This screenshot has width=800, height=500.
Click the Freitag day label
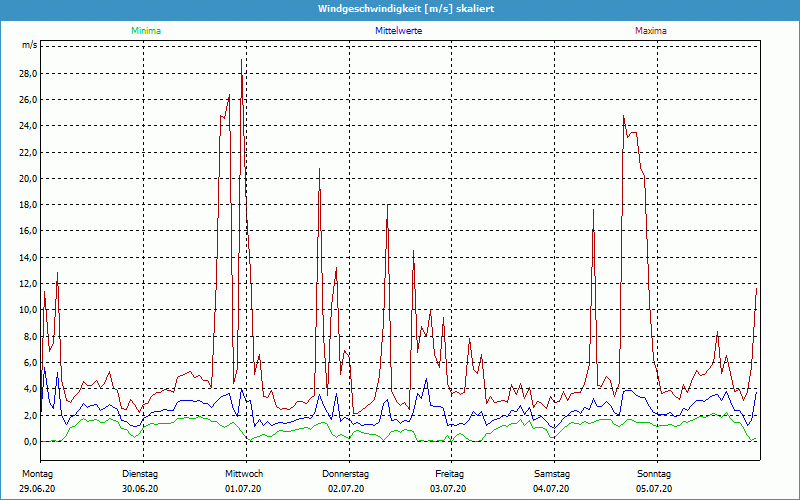pyautogui.click(x=449, y=474)
